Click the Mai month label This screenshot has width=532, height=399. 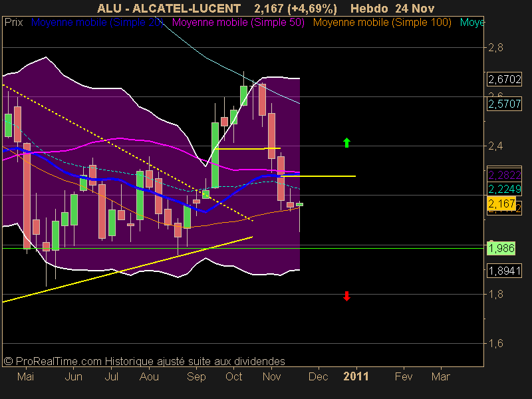coord(25,376)
